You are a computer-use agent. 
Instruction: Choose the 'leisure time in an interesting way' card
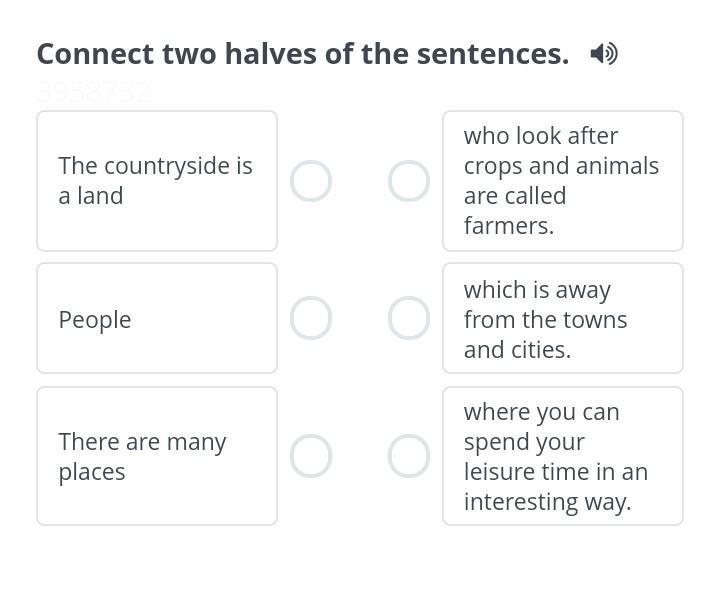point(562,456)
